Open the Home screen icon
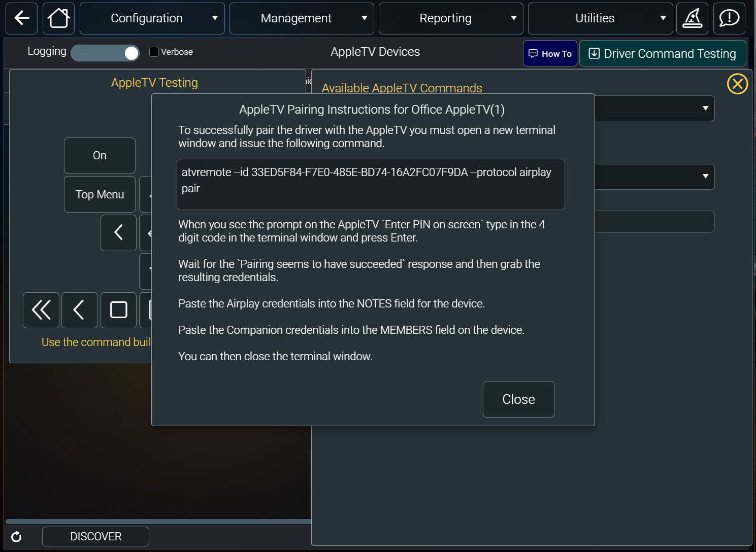The height and width of the screenshot is (552, 756). click(58, 18)
